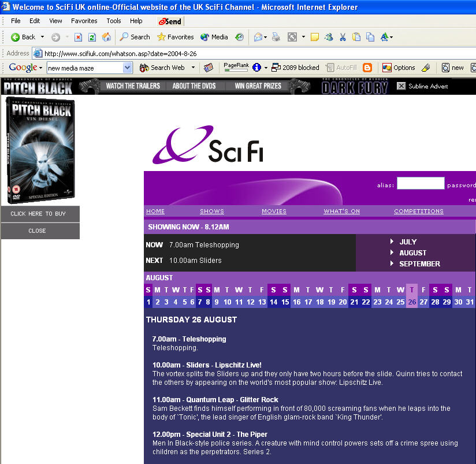The width and height of the screenshot is (476, 464).
Task: Click the orange Blogger 'B' icon
Action: tap(367, 68)
